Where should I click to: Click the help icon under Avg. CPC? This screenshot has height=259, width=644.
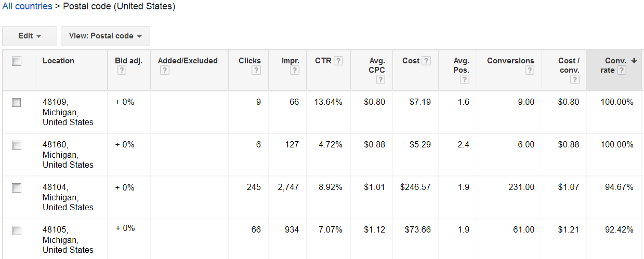tap(380, 79)
